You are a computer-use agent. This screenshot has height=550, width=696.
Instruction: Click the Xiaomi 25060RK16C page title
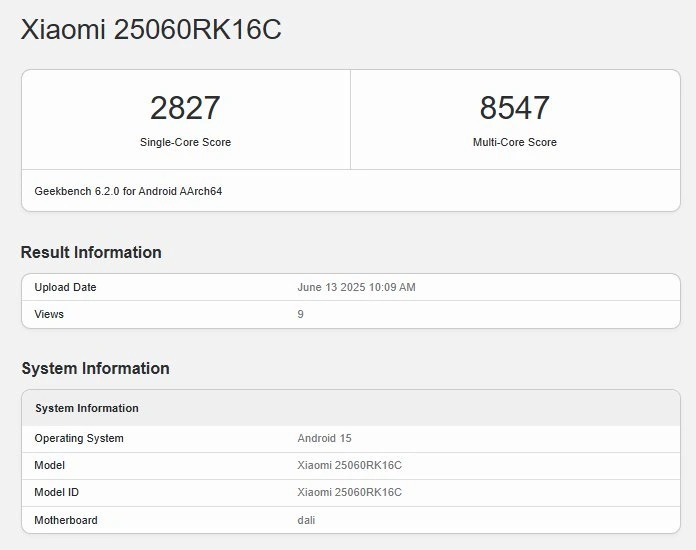tap(151, 30)
